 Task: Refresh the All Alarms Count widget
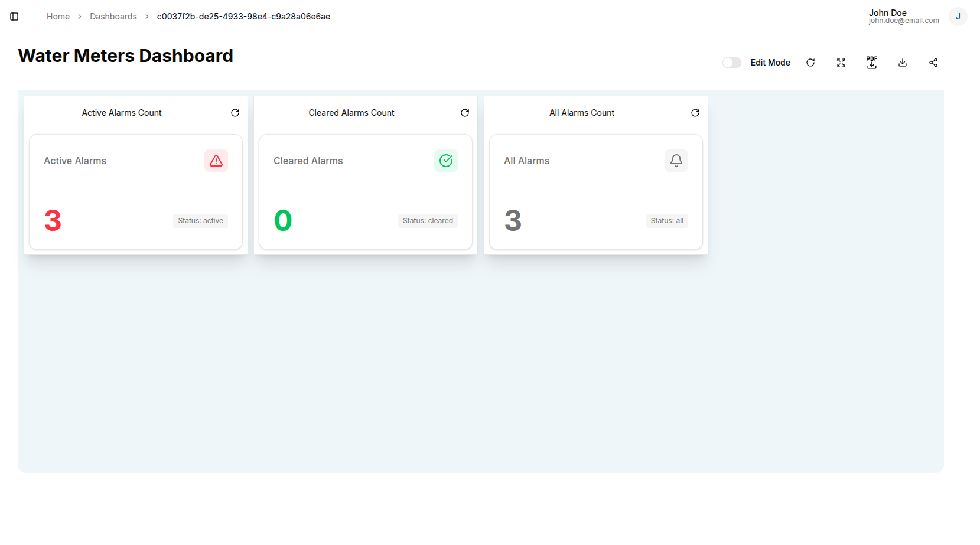click(x=695, y=113)
